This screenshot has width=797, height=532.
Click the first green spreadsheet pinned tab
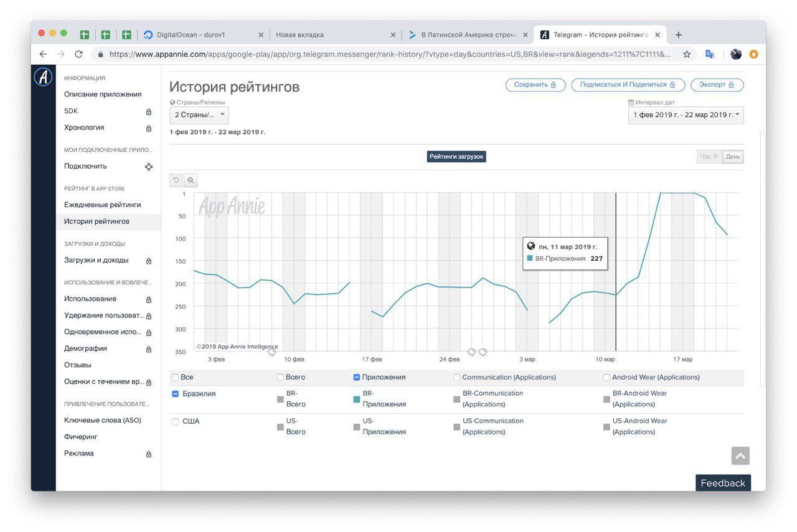pos(85,35)
